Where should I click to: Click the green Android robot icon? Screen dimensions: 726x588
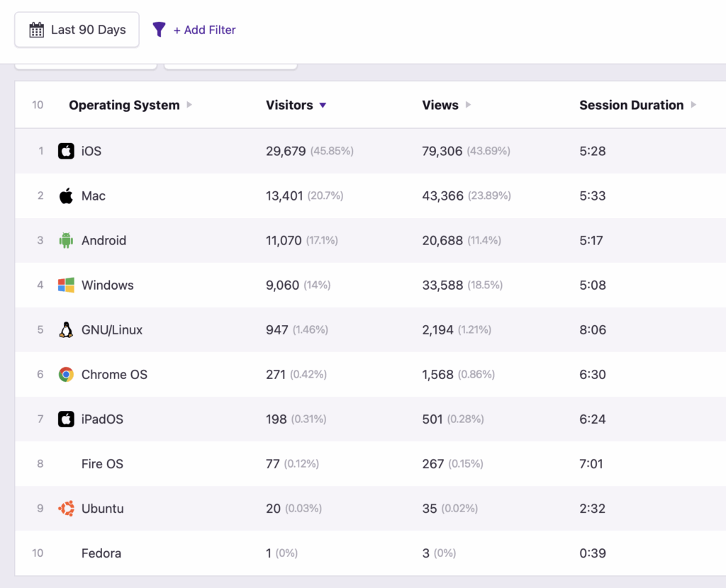(x=66, y=240)
